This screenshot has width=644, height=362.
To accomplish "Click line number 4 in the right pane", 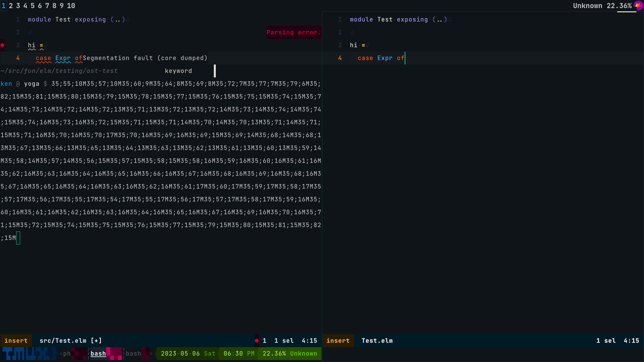I will click(x=340, y=58).
